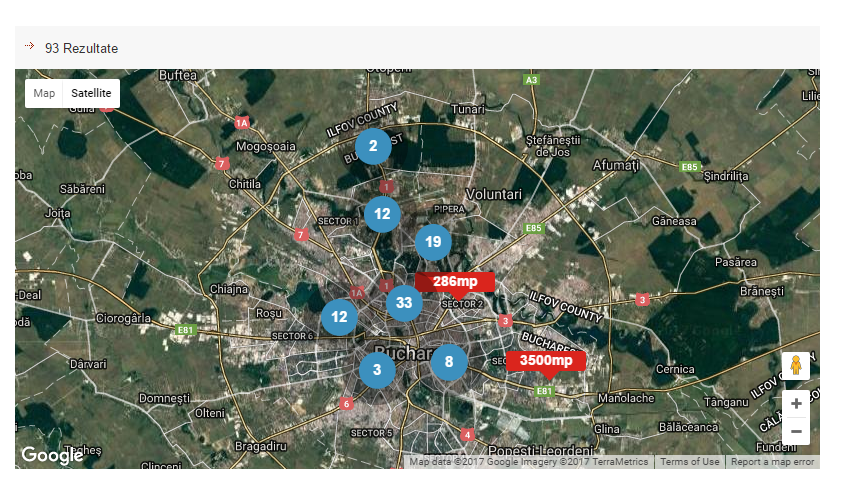Click the Google logo on the map
Image resolution: width=862 pixels, height=494 pixels.
tap(52, 455)
